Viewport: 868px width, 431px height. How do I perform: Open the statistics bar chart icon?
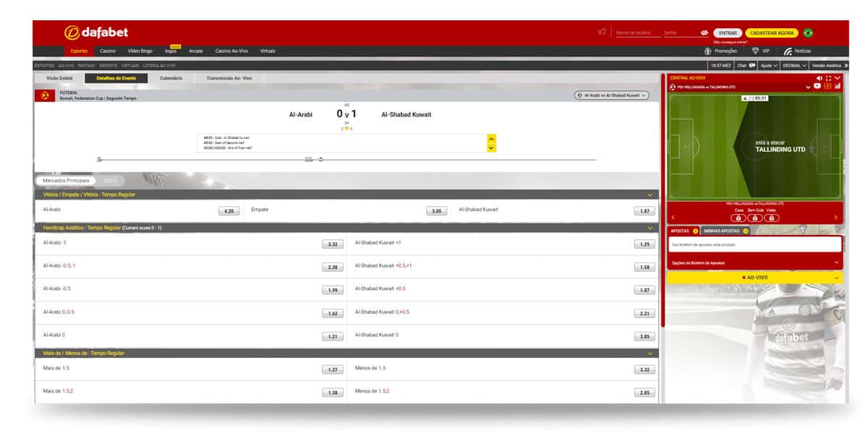pos(838,87)
